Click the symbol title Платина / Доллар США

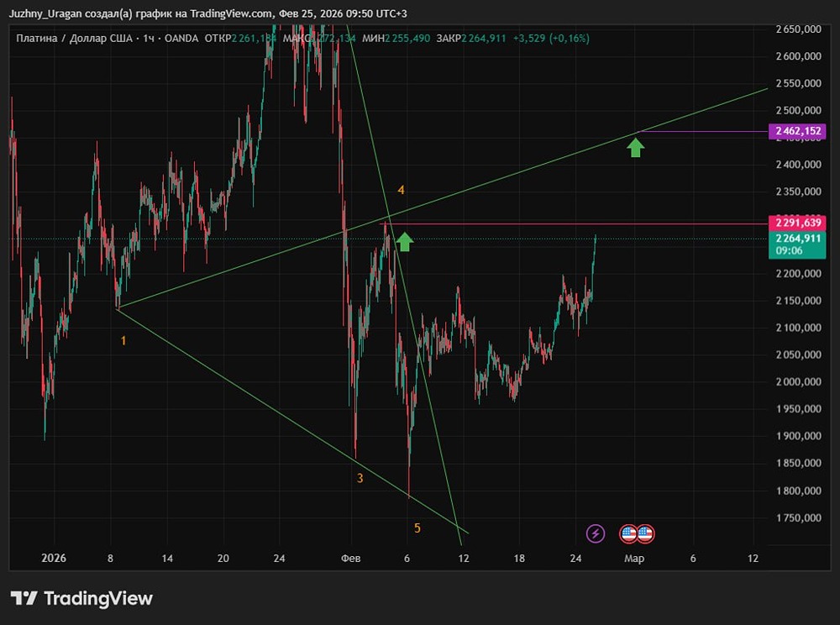74,39
